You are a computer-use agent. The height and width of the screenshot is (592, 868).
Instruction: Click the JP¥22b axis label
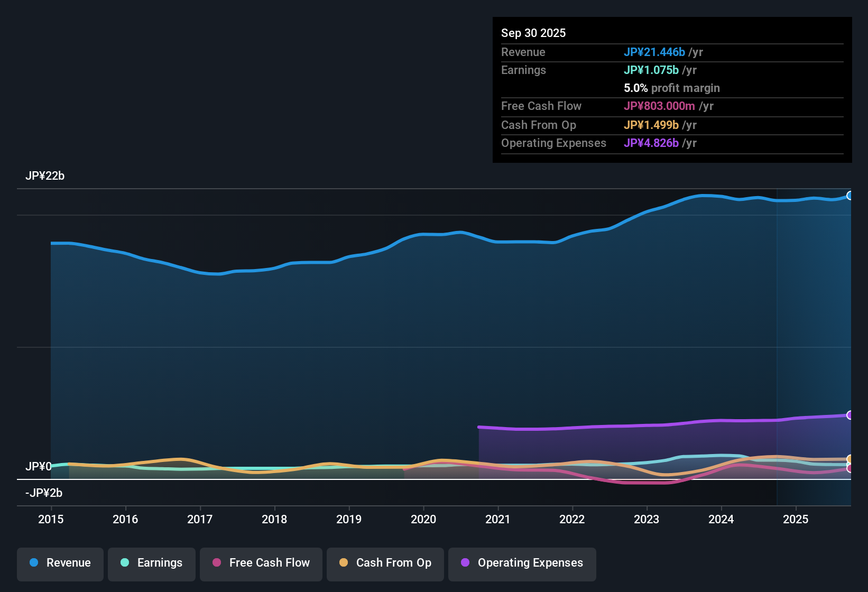point(45,175)
